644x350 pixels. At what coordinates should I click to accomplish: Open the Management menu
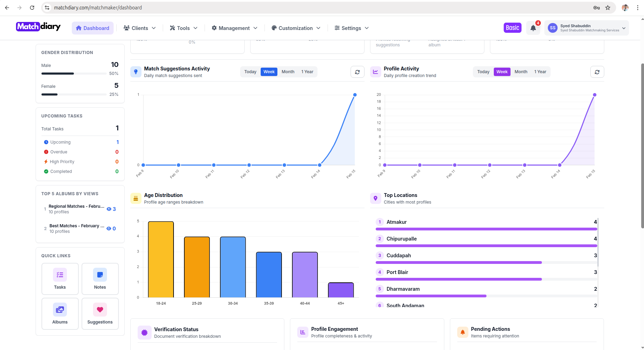[x=234, y=28]
